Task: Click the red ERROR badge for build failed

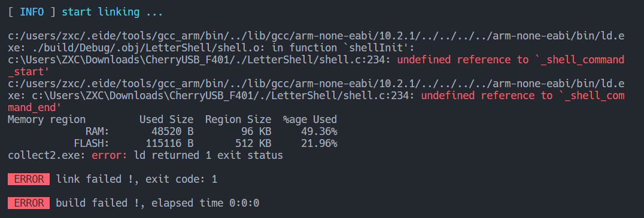Action: 29,203
